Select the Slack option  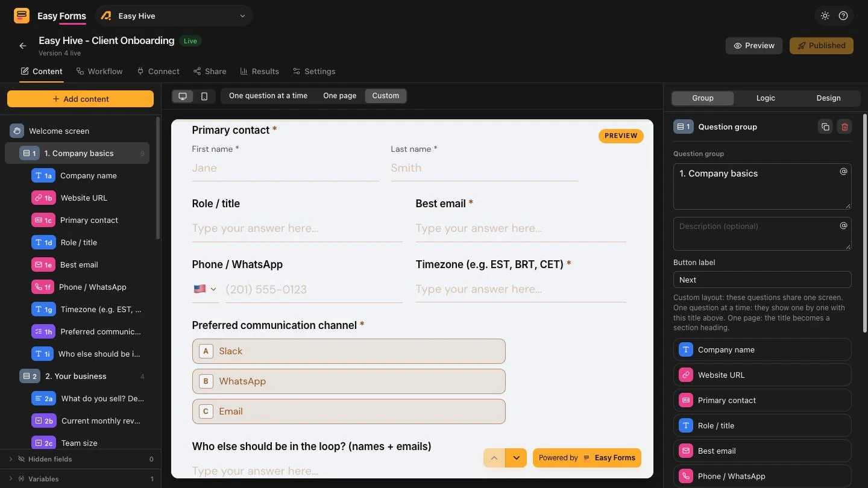[349, 351]
